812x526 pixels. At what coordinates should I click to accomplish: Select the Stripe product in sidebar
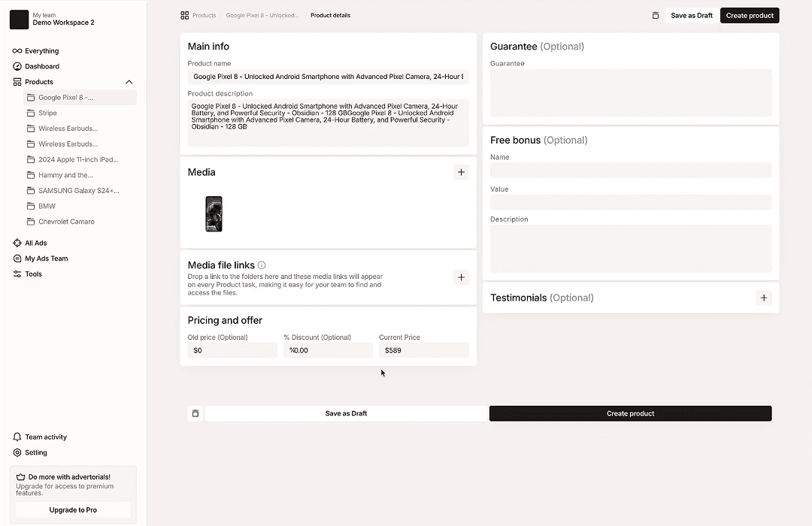[47, 113]
